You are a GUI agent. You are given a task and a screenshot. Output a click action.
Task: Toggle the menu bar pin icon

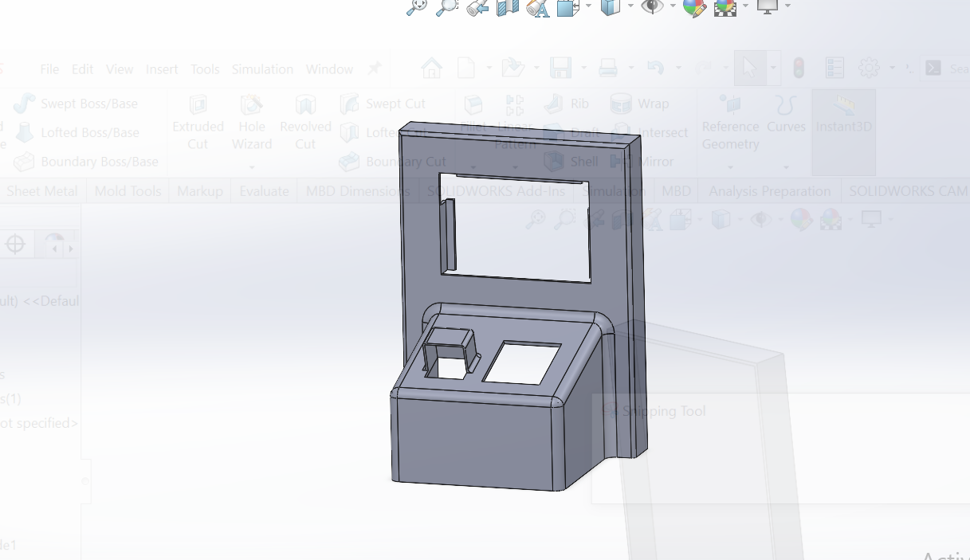coord(375,69)
